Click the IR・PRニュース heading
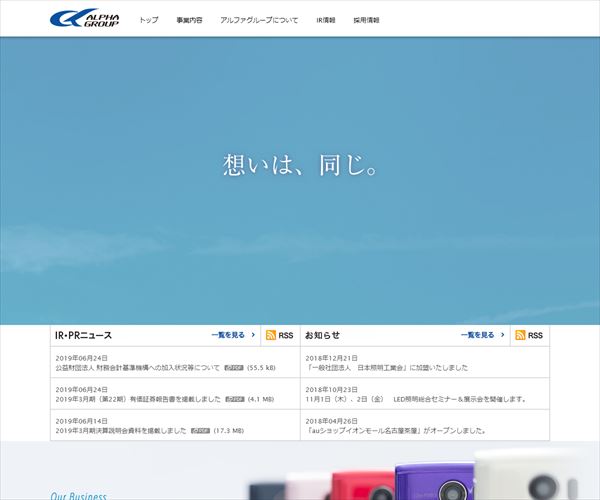This screenshot has height=500, width=600. point(83,336)
